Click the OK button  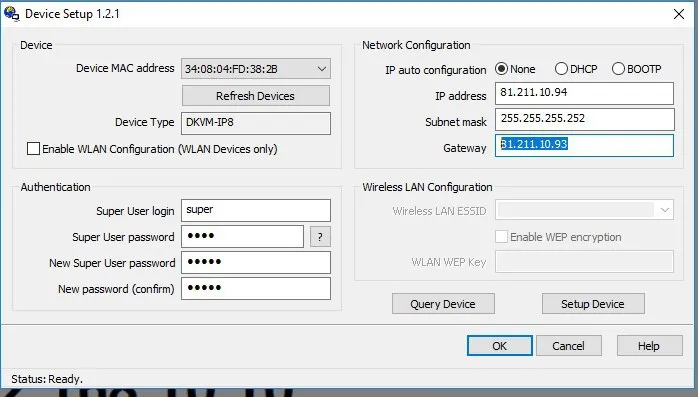(x=499, y=346)
